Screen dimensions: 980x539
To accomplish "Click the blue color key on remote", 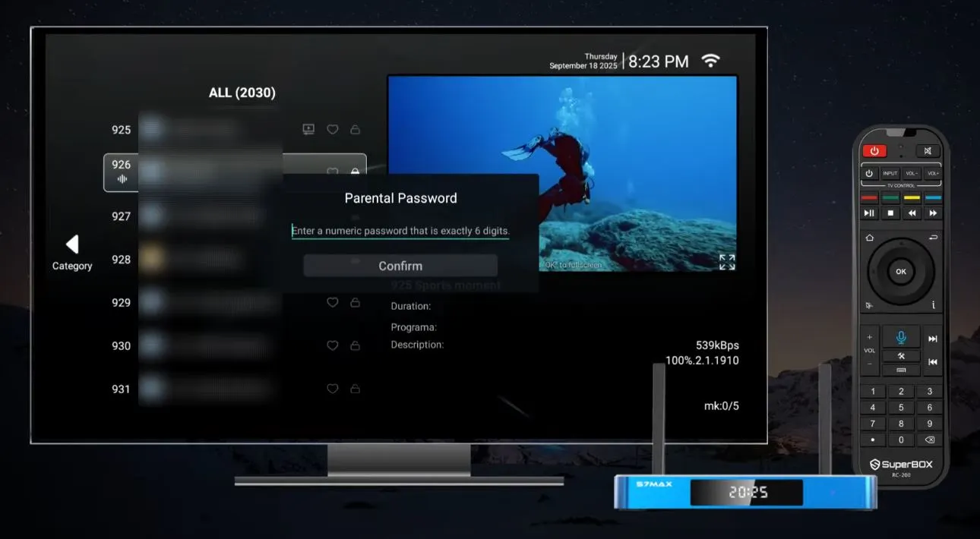I will click(x=933, y=198).
